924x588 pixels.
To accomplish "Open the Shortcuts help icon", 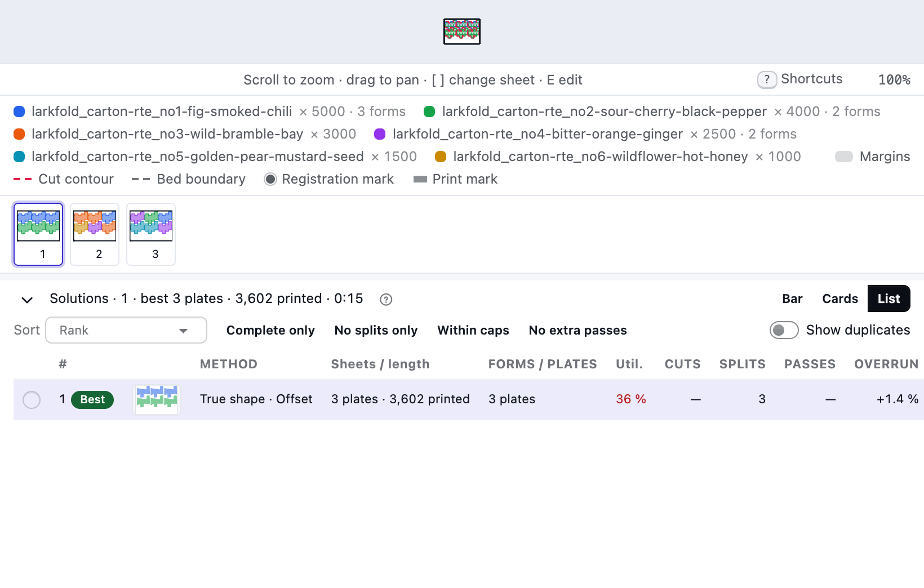I will coord(767,80).
